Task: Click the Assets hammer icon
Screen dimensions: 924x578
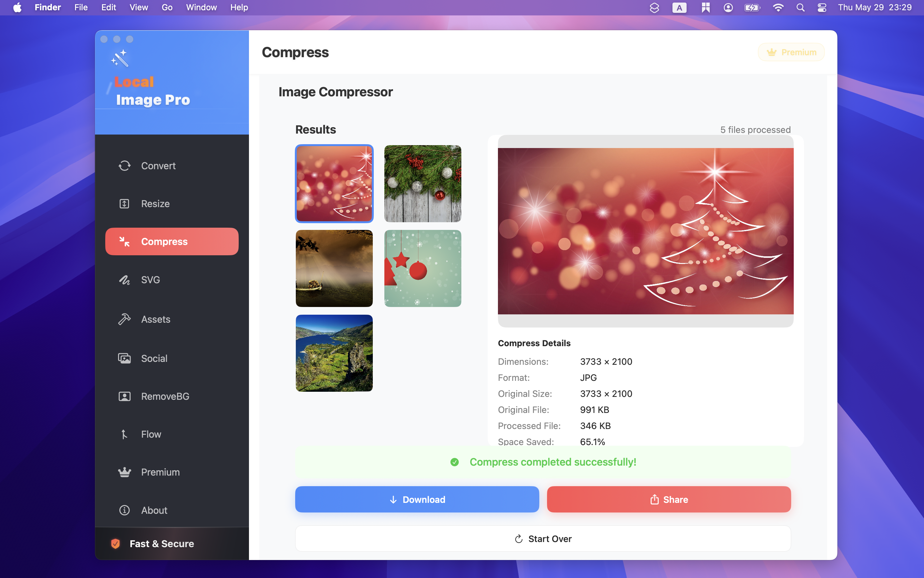Action: point(124,319)
